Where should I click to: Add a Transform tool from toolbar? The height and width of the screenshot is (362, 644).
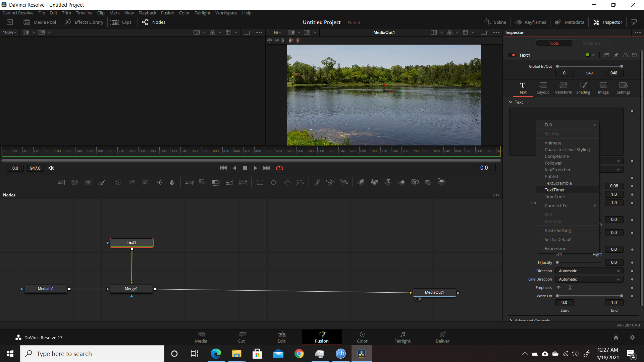243,182
